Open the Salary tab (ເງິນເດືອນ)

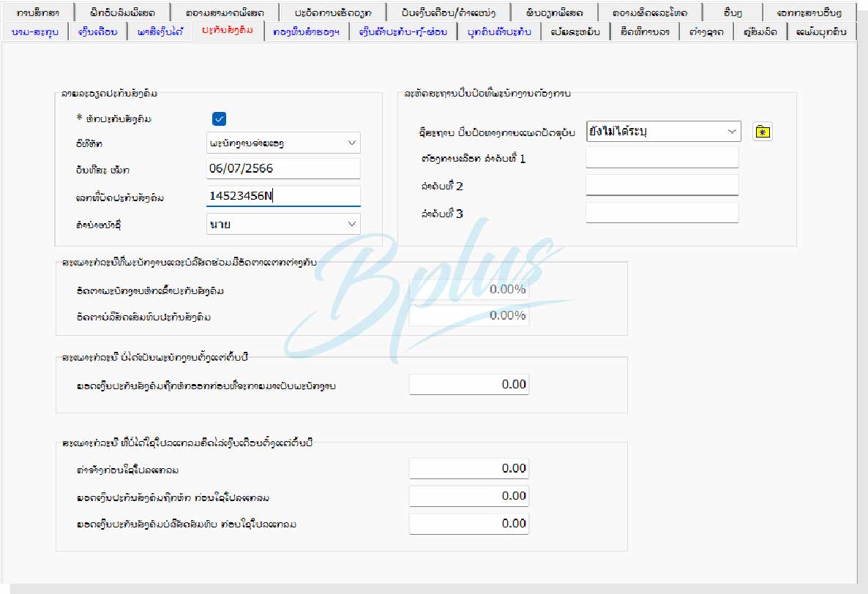pos(97,31)
